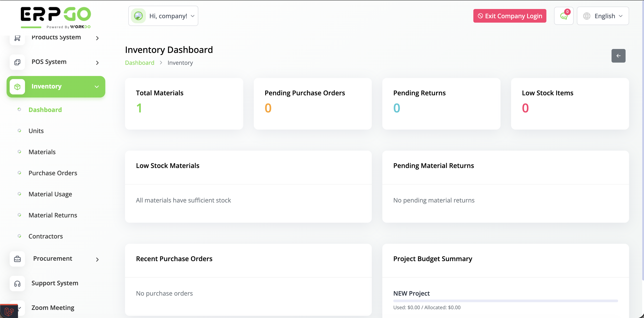Click 'All materials have sufficient stock' text

pos(183,200)
